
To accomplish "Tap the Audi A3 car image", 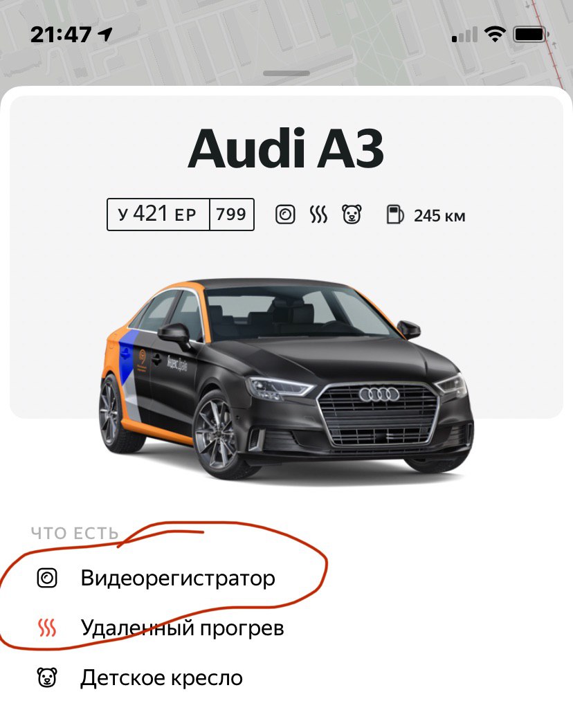I will tap(286, 379).
